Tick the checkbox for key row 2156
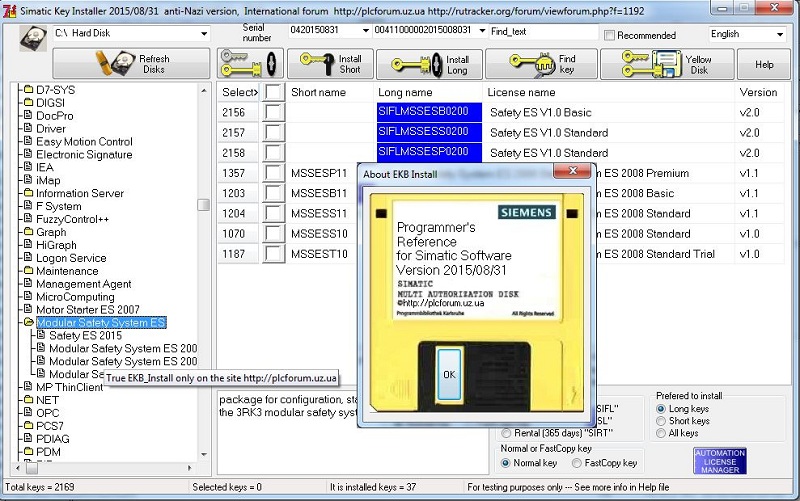The image size is (800, 501). 273,112
